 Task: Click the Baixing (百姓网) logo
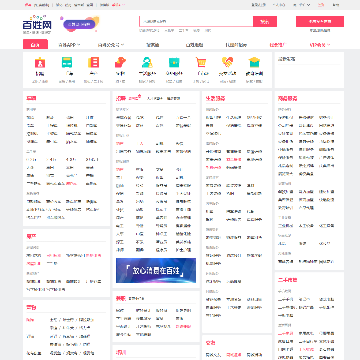(x=37, y=25)
